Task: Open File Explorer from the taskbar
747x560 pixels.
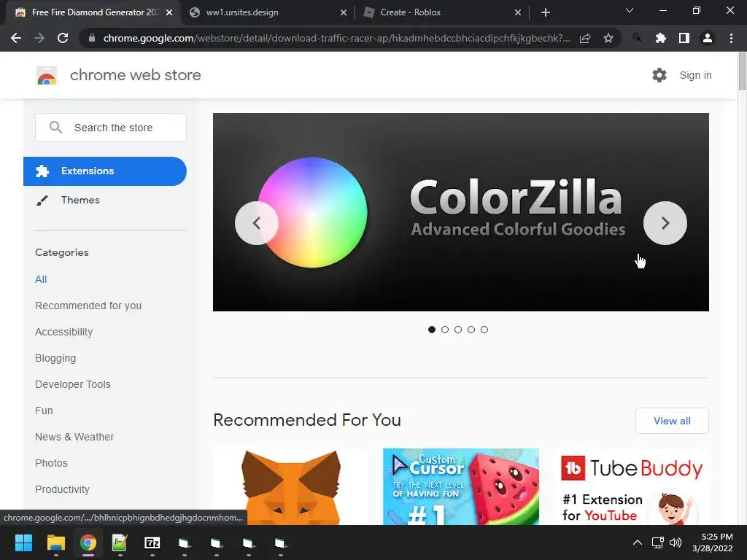Action: [55, 542]
